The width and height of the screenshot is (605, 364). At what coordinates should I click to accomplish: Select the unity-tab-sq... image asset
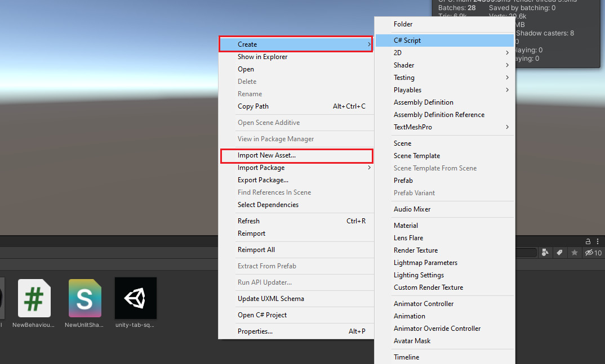(x=135, y=303)
